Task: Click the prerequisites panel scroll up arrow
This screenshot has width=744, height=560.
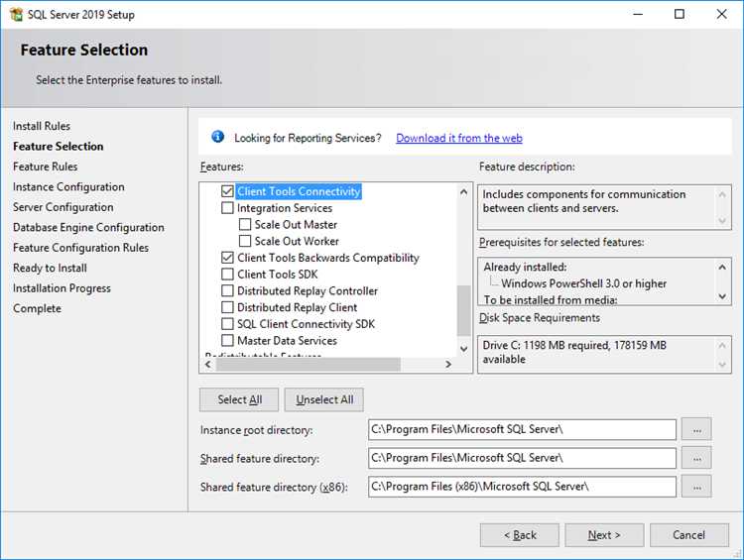Action: (x=722, y=267)
